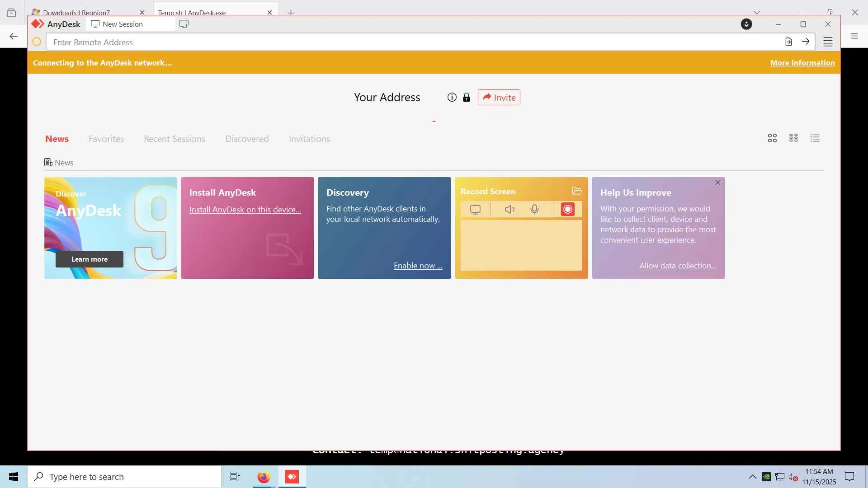Switch to large tiles view
This screenshot has height=488, width=868.
click(772, 138)
